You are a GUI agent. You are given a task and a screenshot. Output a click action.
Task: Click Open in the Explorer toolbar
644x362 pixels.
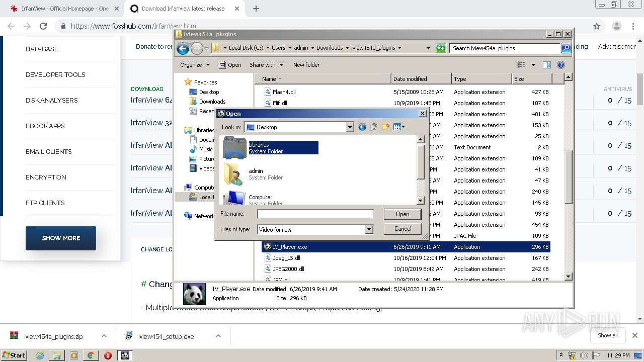tap(230, 65)
